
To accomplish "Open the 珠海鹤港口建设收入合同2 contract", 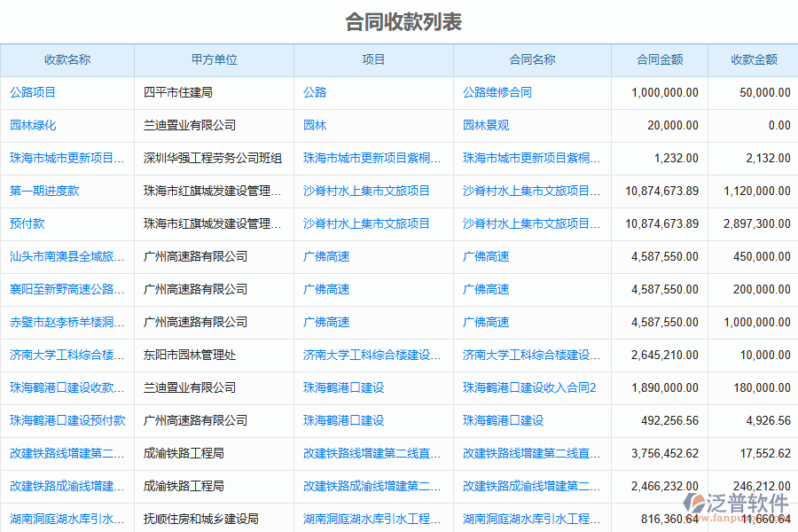I will coord(529,387).
